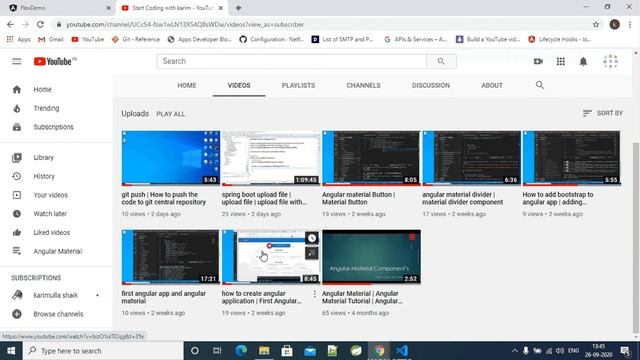Click the browser back arrow
The width and height of the screenshot is (640, 360).
(x=10, y=24)
